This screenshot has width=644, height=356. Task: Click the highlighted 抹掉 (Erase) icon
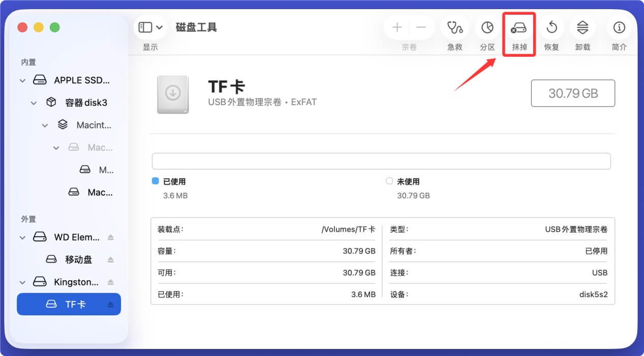(x=519, y=28)
